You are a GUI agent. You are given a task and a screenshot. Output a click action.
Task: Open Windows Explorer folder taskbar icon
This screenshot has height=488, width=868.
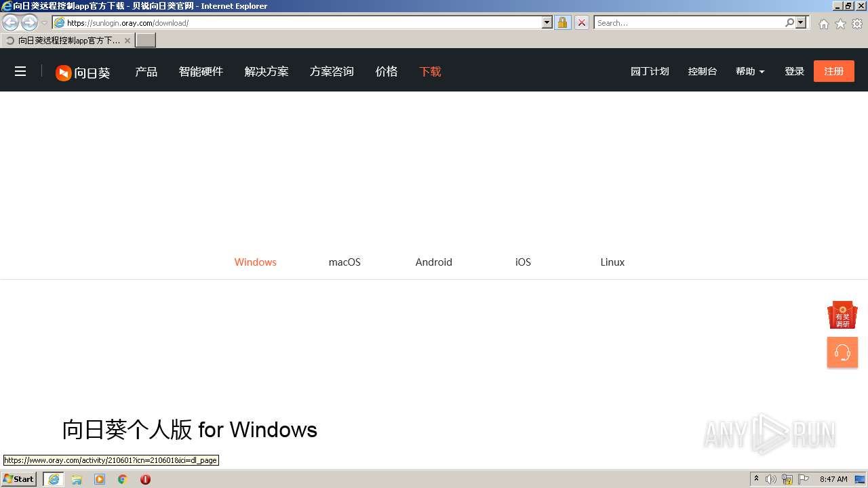77,479
